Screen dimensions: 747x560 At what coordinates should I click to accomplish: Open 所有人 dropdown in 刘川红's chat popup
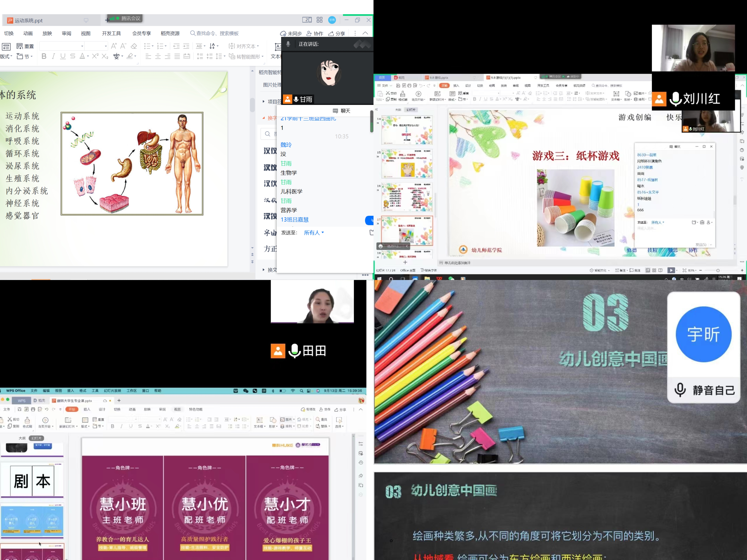(x=657, y=222)
